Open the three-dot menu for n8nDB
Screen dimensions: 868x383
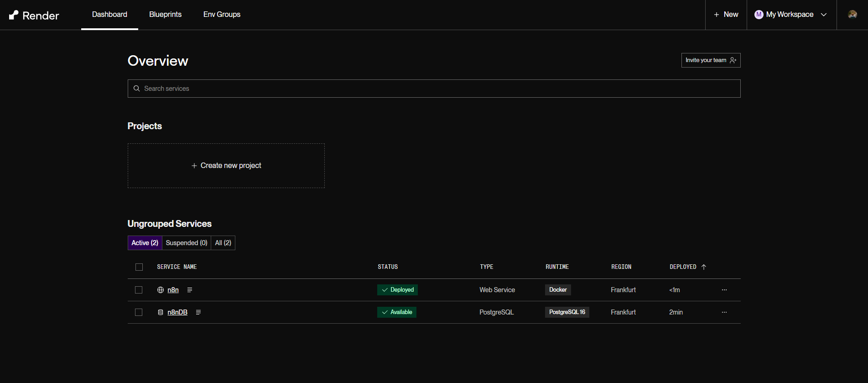[x=724, y=312]
